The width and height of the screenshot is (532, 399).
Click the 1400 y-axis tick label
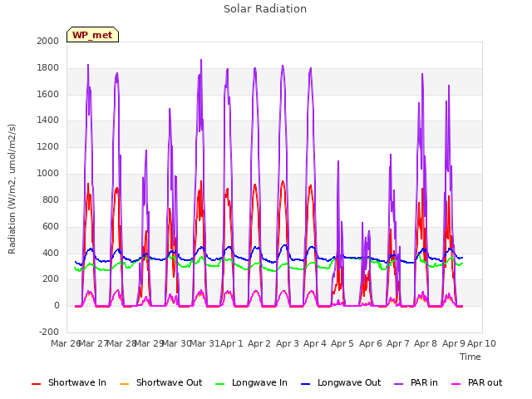click(x=48, y=120)
